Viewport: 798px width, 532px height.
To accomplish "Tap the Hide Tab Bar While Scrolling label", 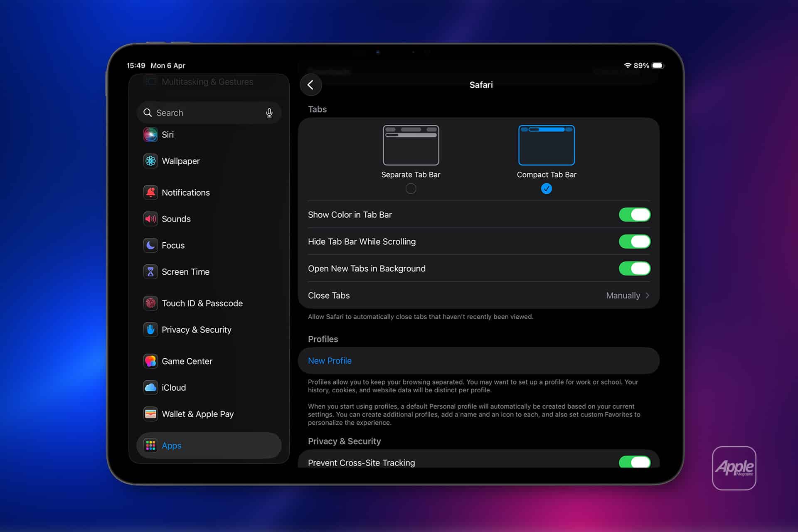I will click(x=362, y=241).
